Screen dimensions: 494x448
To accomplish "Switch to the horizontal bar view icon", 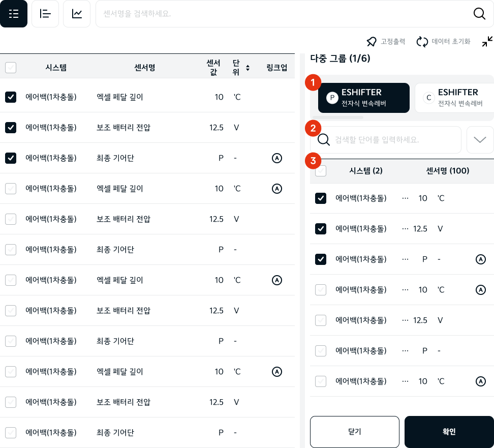I will 45,14.
